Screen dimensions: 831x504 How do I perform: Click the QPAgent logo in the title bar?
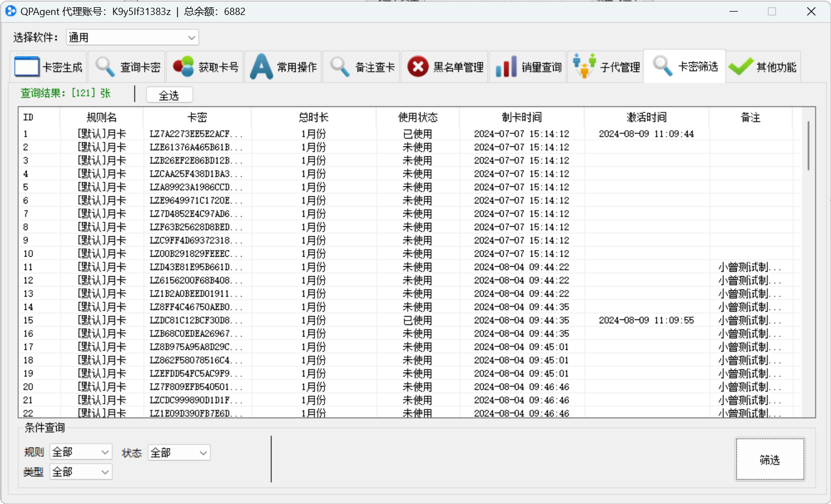[11, 11]
